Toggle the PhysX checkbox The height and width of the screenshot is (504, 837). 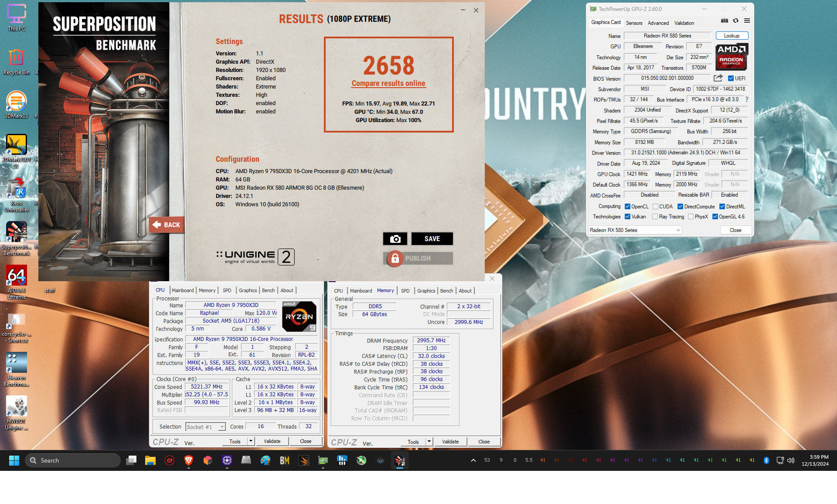[x=691, y=217]
